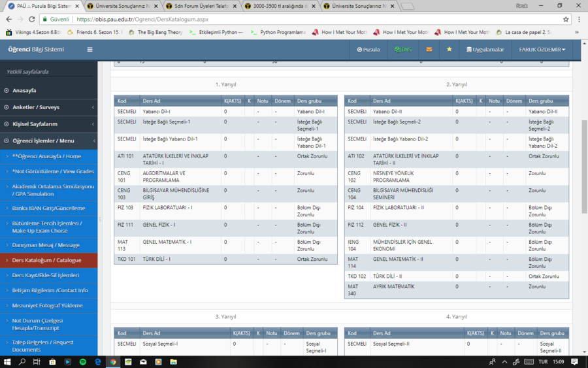Reload the page with refresh icon
The image size is (588, 368).
coord(32,19)
